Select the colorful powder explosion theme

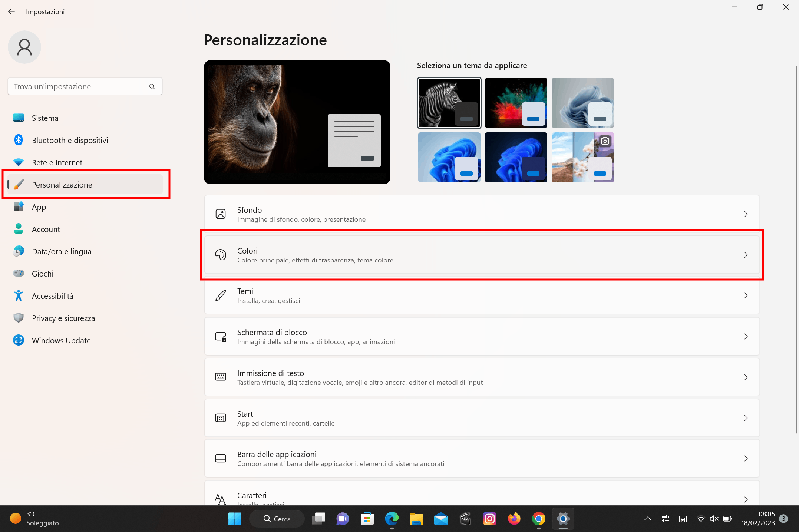pos(516,103)
